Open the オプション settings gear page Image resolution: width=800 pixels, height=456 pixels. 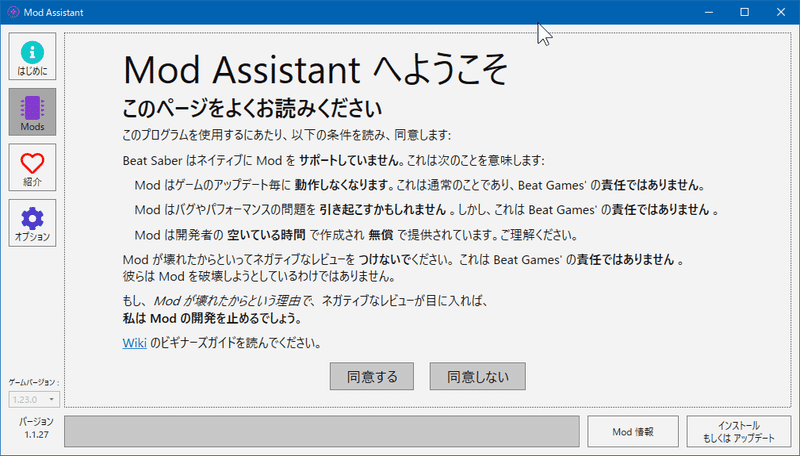point(32,223)
